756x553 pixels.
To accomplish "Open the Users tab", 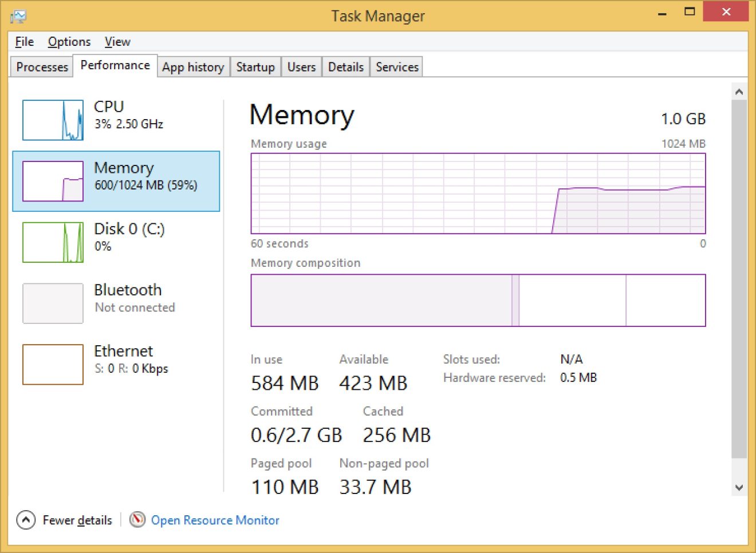I will tap(301, 67).
